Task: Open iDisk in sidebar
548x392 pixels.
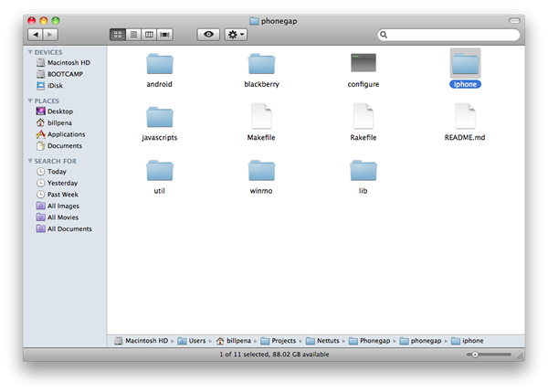Action: point(49,86)
